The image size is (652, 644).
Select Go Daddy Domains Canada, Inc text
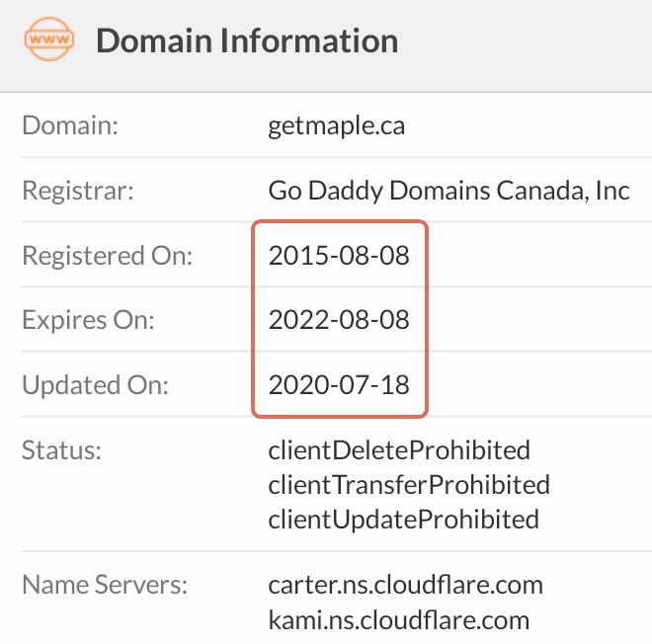448,191
